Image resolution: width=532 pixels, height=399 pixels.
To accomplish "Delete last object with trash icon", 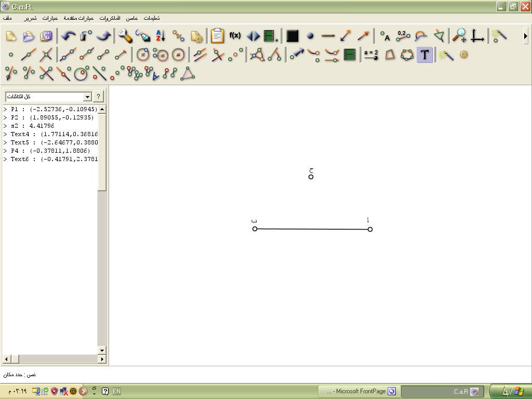I will 86,36.
